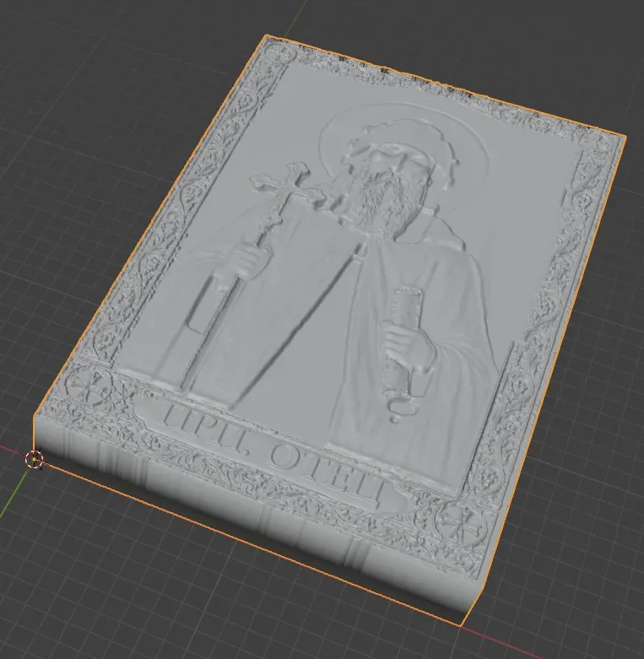
Task: Select the bottom-left corner cross medallion
Action: coord(89,386)
